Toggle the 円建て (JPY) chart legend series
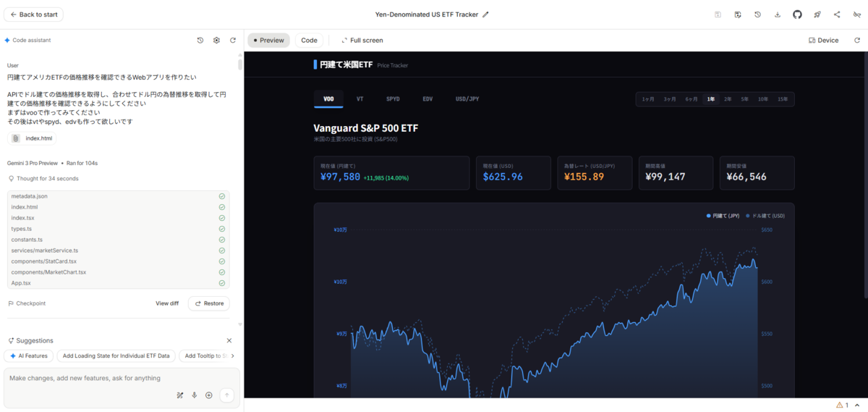 tap(723, 216)
